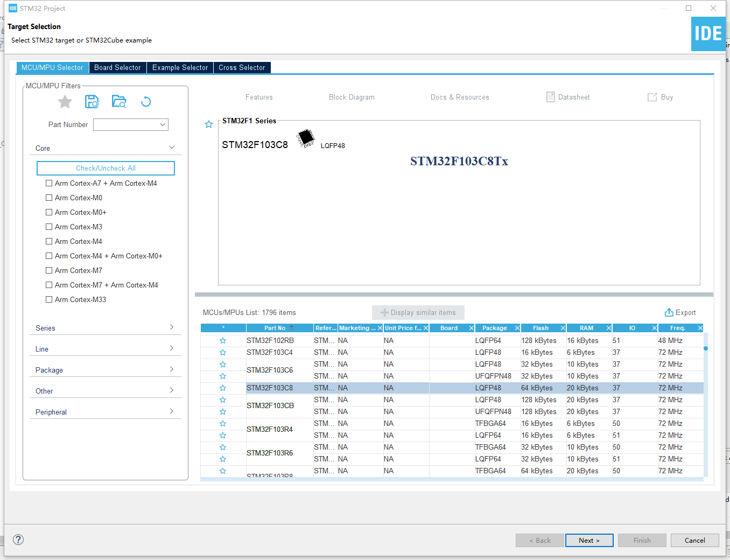730x560 pixels.
Task: Open the Buy link for the selected MCU
Action: [660, 97]
